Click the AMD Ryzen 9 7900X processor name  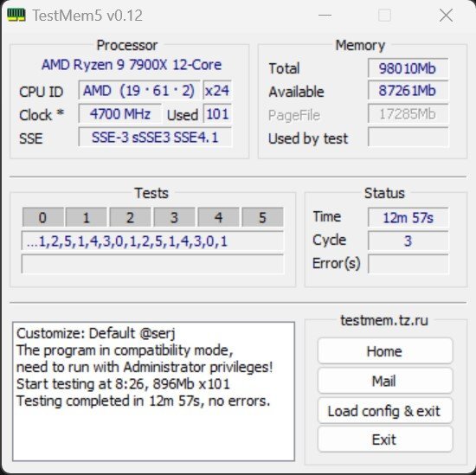[132, 65]
